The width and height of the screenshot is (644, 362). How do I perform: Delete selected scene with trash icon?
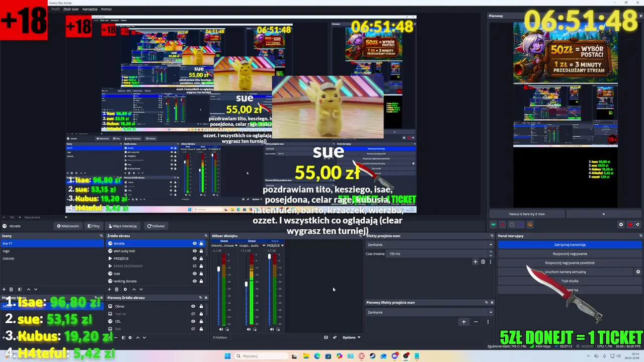pos(11,289)
